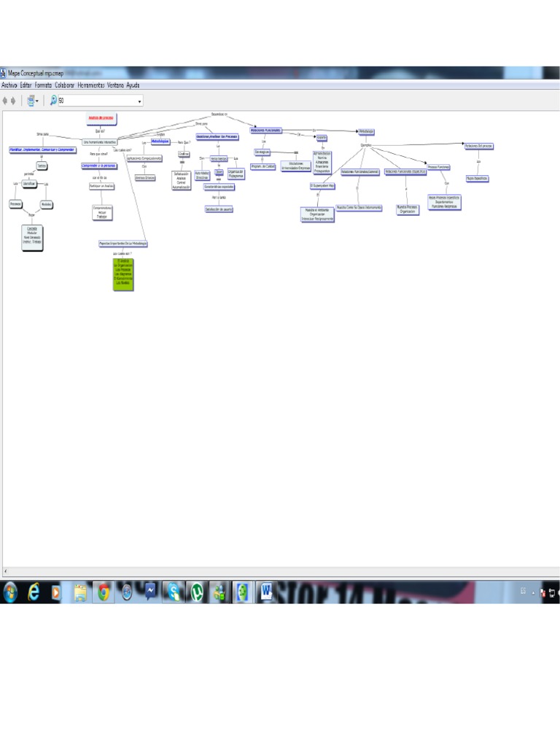
Task: Click the zoom magnifier icon
Action: tap(53, 100)
